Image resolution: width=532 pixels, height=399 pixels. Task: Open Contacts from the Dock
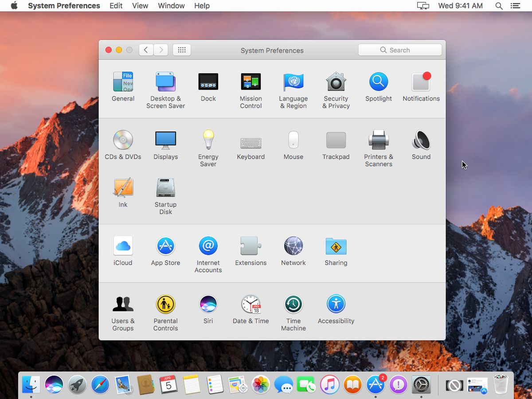point(146,384)
